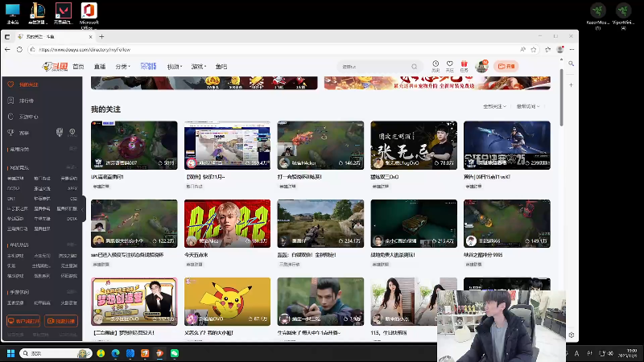Collapse the sidebar using its edge arrow
This screenshot has width=644, height=362.
pyautogui.click(x=83, y=209)
